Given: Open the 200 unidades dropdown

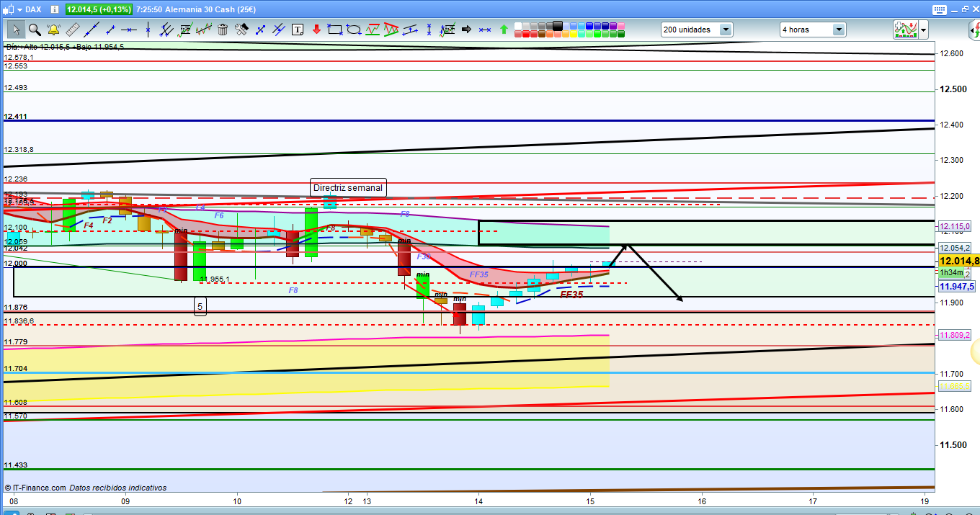Looking at the screenshot, I should (x=725, y=30).
